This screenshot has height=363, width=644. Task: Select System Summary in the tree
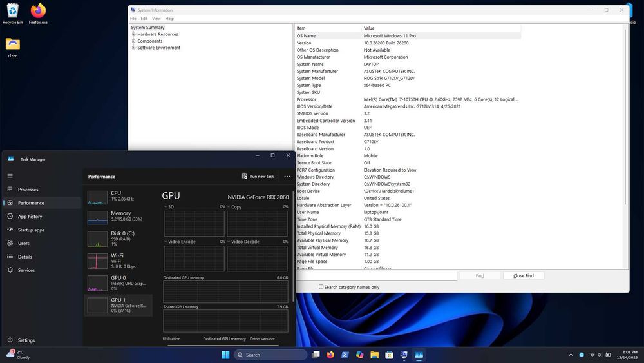(147, 28)
